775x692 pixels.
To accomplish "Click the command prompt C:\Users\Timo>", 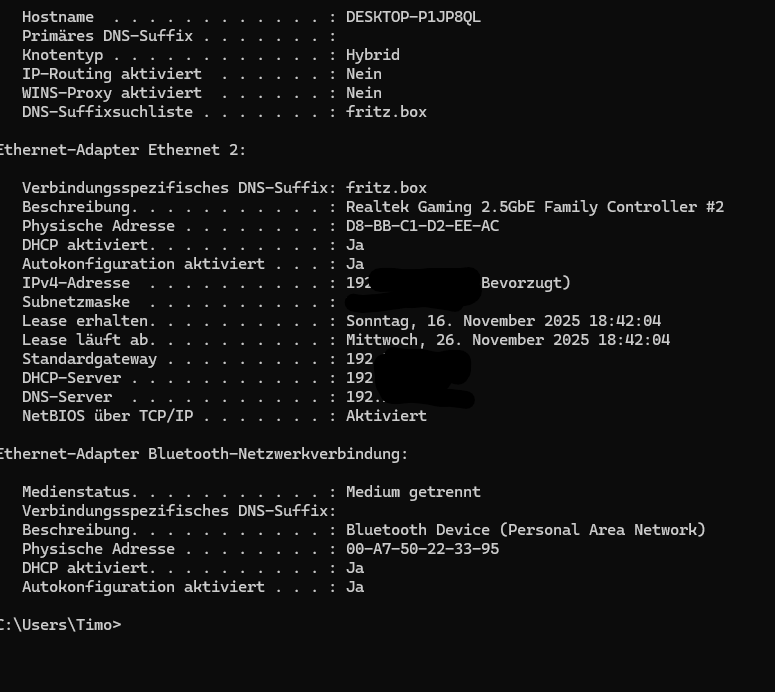I will click(x=60, y=625).
